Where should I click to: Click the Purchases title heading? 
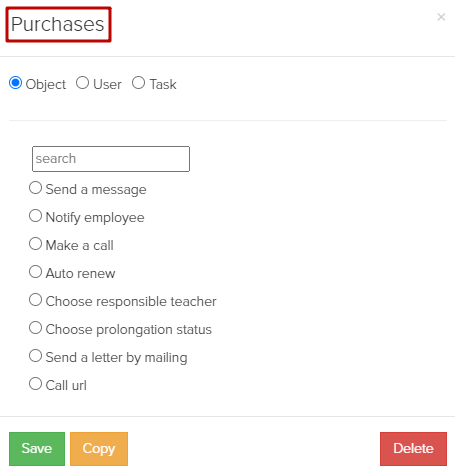[x=58, y=24]
